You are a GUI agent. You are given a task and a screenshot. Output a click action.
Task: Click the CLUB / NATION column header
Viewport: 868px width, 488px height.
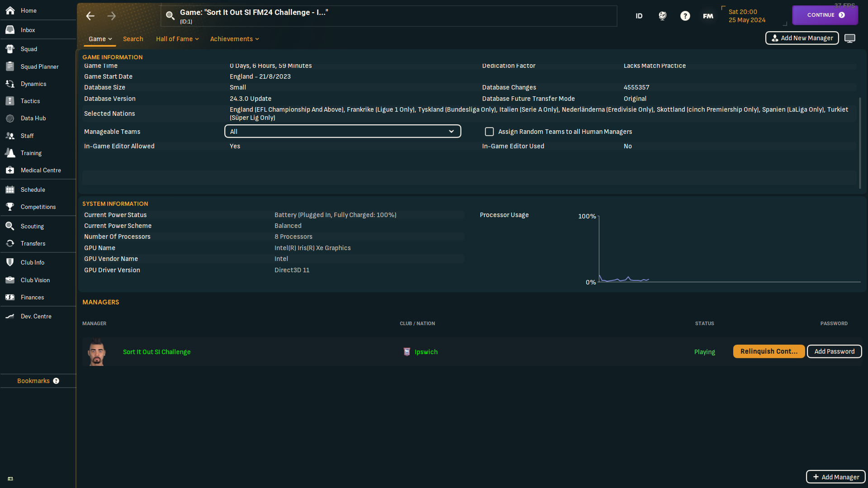pyautogui.click(x=417, y=323)
